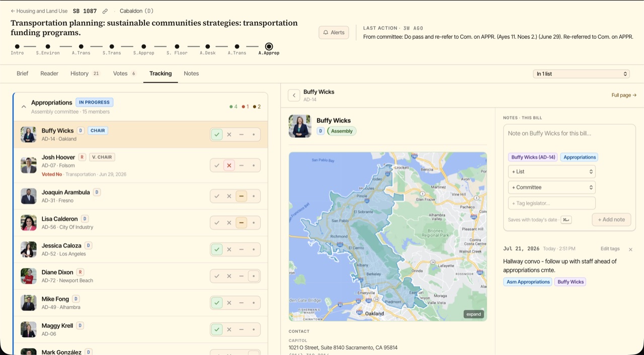Copy link icon next to SB 1087
644x355 pixels.
pyautogui.click(x=105, y=11)
